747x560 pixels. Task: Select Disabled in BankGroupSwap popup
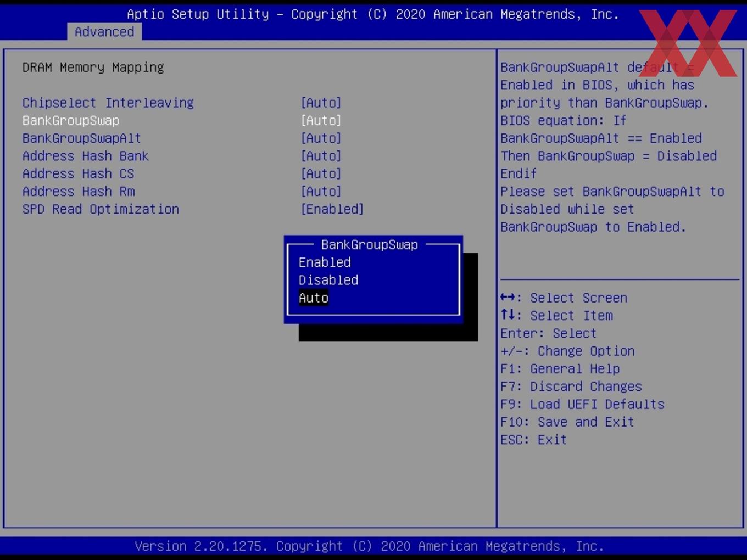click(328, 280)
